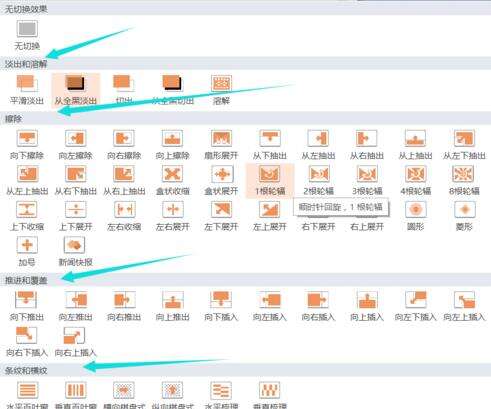The height and width of the screenshot is (409, 491).
Task: Pick the 向下插入 cover down effect
Action: (x=221, y=306)
